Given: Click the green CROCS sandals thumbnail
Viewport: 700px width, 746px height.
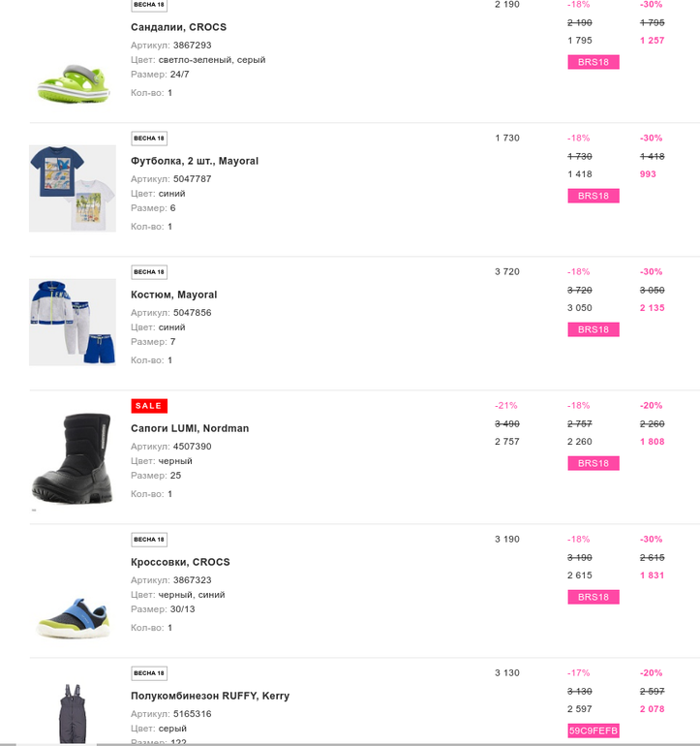Looking at the screenshot, I should coord(73,81).
